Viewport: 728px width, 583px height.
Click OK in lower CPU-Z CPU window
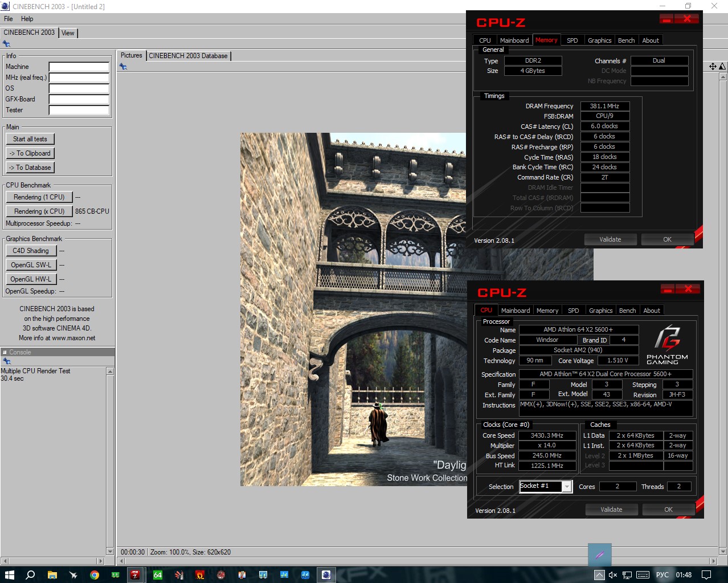coord(668,509)
